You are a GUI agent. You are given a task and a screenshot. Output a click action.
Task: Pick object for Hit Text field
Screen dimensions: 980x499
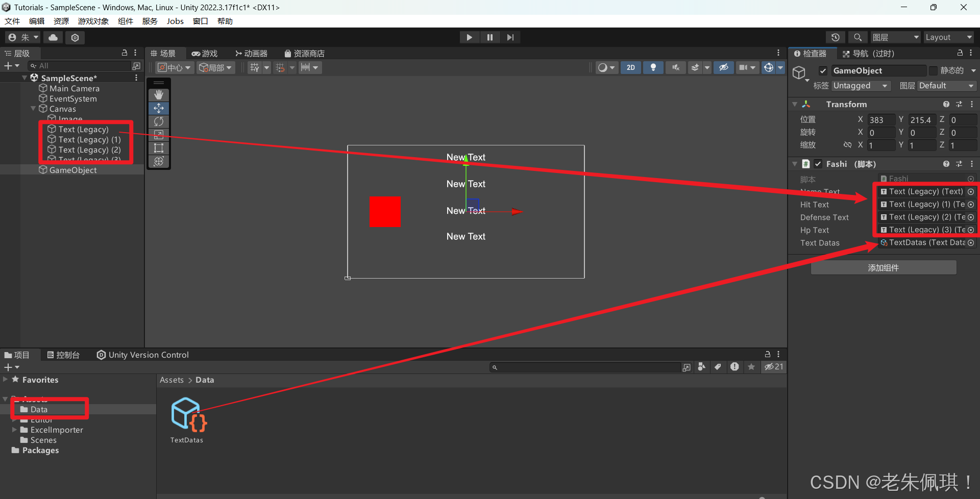(971, 205)
